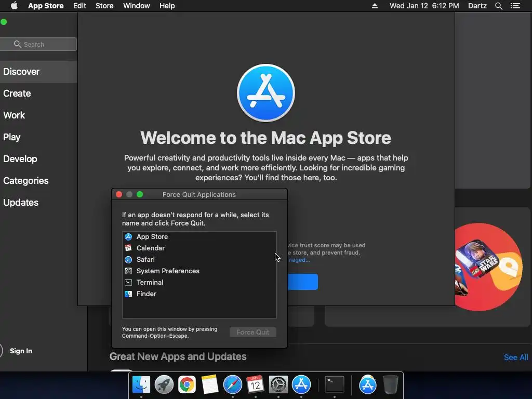This screenshot has width=532, height=399.
Task: Open Spotlight search magnifier icon
Action: tap(499, 6)
